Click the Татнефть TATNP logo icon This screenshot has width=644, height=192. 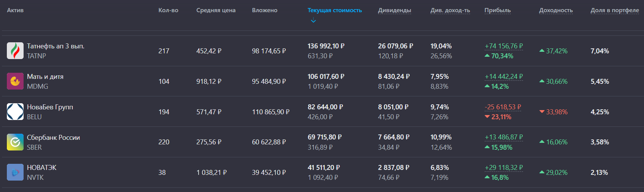coord(15,51)
